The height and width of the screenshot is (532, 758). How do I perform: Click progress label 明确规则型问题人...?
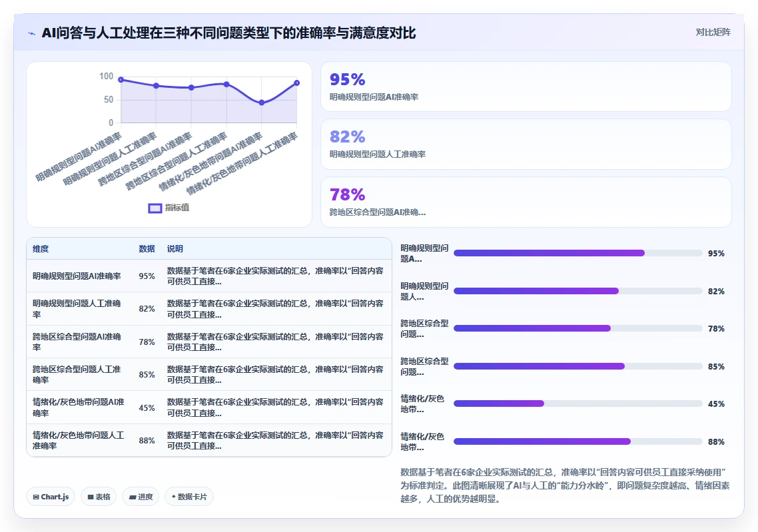point(424,291)
